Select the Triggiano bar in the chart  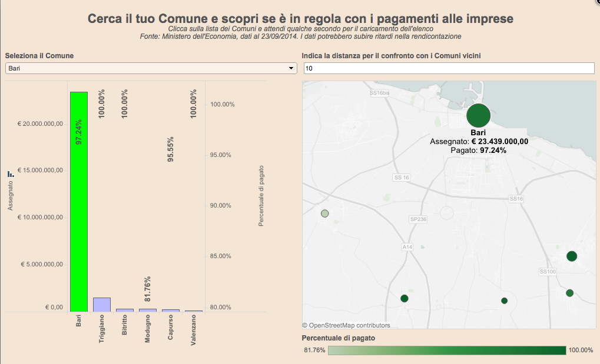tap(102, 304)
